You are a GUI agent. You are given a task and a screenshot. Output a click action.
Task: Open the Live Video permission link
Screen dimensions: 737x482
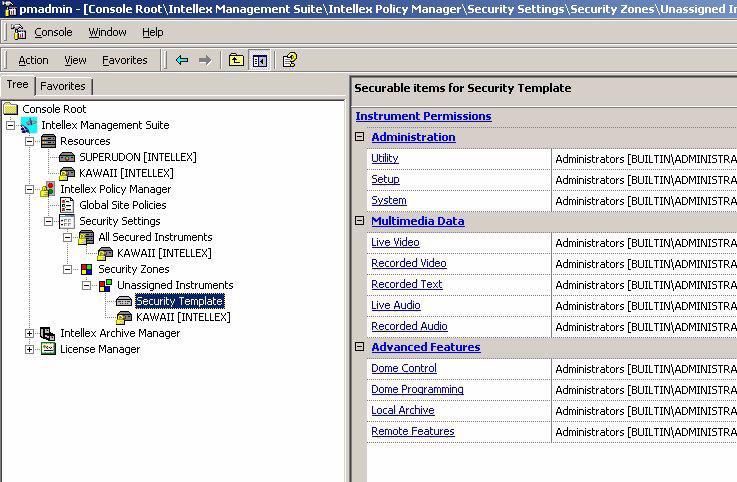(x=395, y=243)
